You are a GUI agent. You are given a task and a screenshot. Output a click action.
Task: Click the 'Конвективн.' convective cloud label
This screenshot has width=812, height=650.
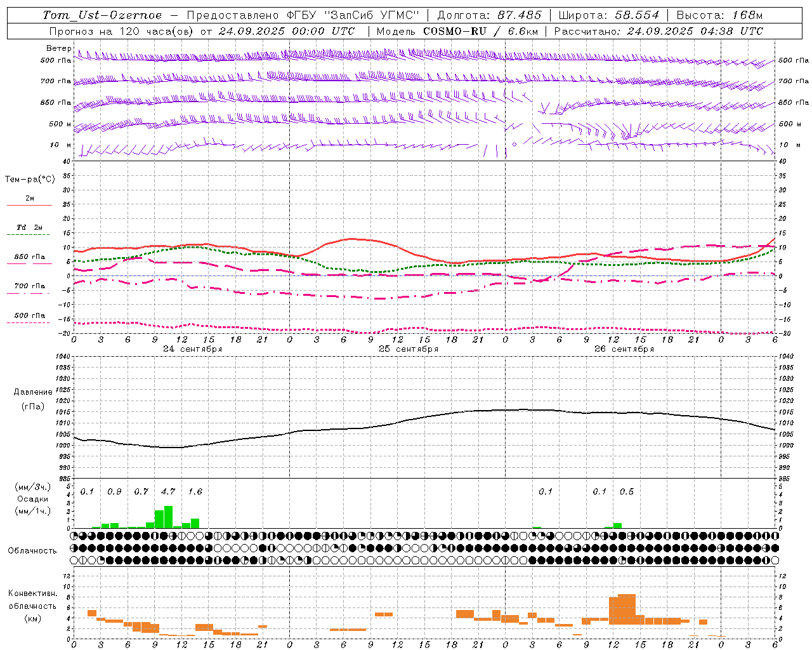pyautogui.click(x=32, y=594)
